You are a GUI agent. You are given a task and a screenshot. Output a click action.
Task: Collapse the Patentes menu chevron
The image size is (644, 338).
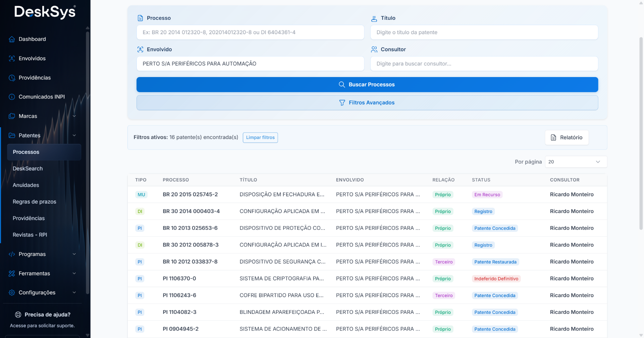click(74, 135)
